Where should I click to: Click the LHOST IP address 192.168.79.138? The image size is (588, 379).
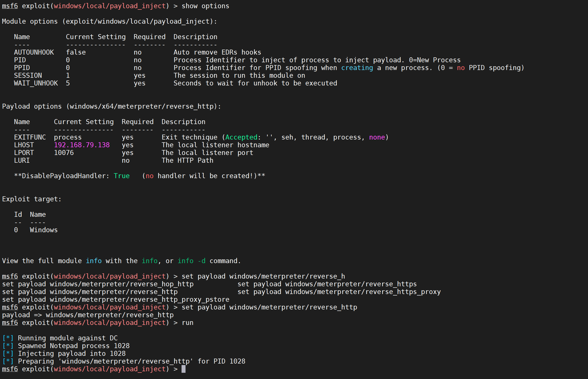(82, 145)
